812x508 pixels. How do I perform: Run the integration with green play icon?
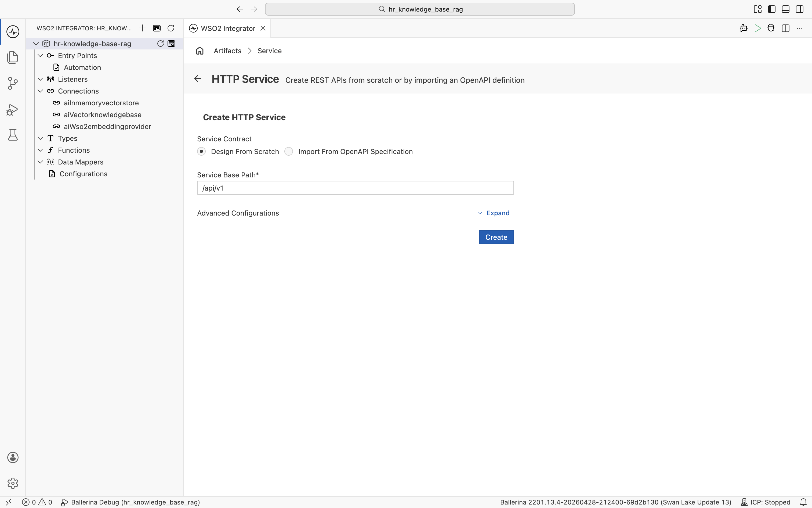pyautogui.click(x=758, y=28)
